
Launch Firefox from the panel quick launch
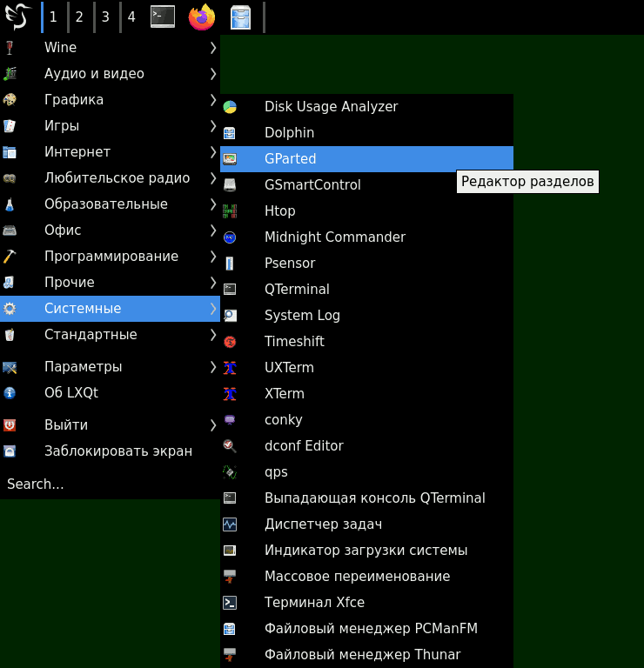(202, 17)
